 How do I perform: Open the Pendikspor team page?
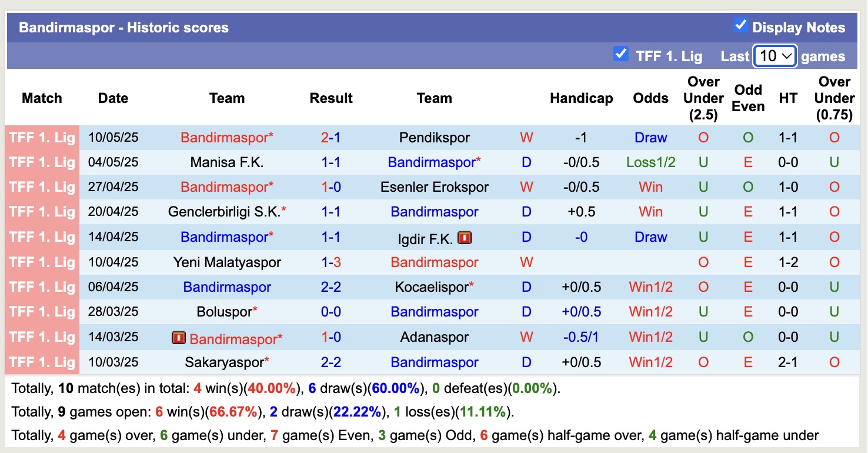tap(434, 137)
